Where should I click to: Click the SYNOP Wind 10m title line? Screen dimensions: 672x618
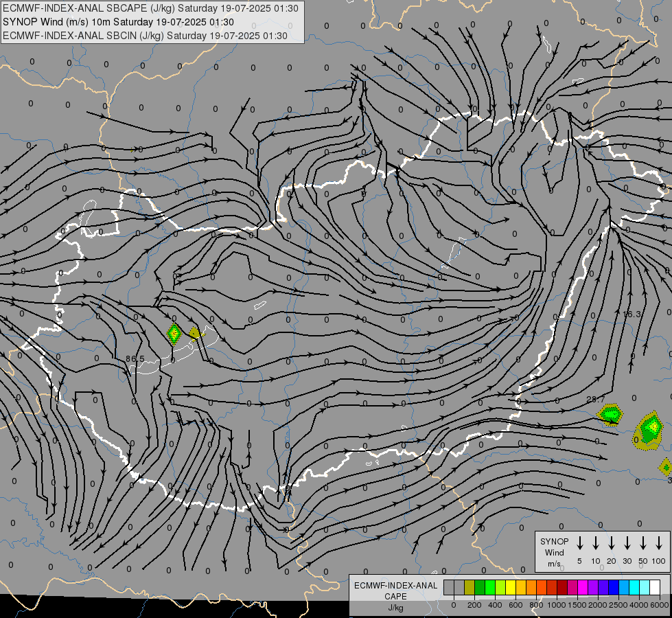click(x=118, y=22)
